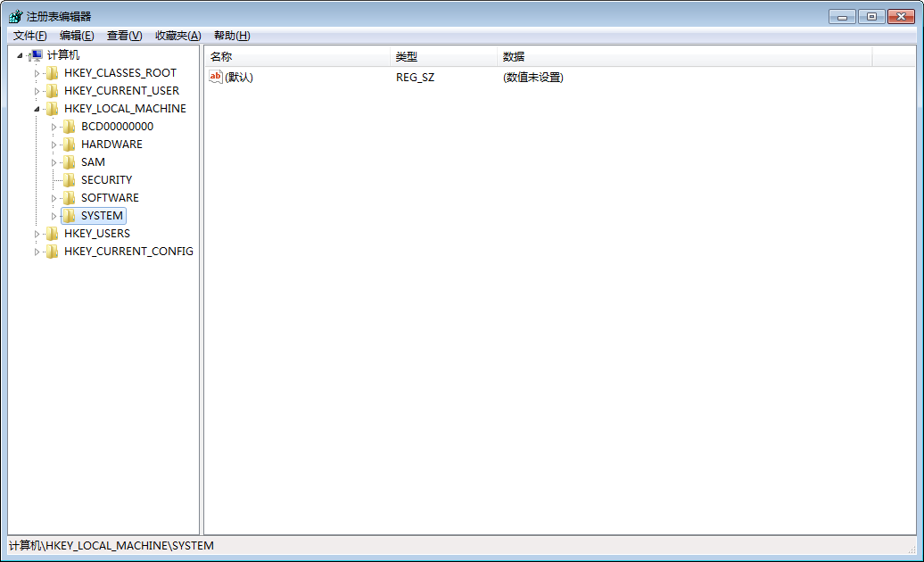Expand the HKEY_CURRENT_USER key
This screenshot has height=562, width=924.
pyautogui.click(x=37, y=91)
